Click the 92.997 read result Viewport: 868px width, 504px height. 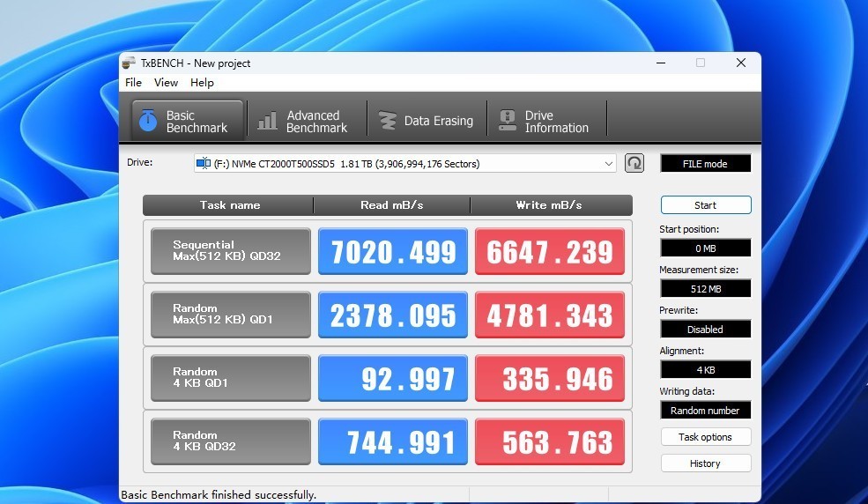pos(393,378)
